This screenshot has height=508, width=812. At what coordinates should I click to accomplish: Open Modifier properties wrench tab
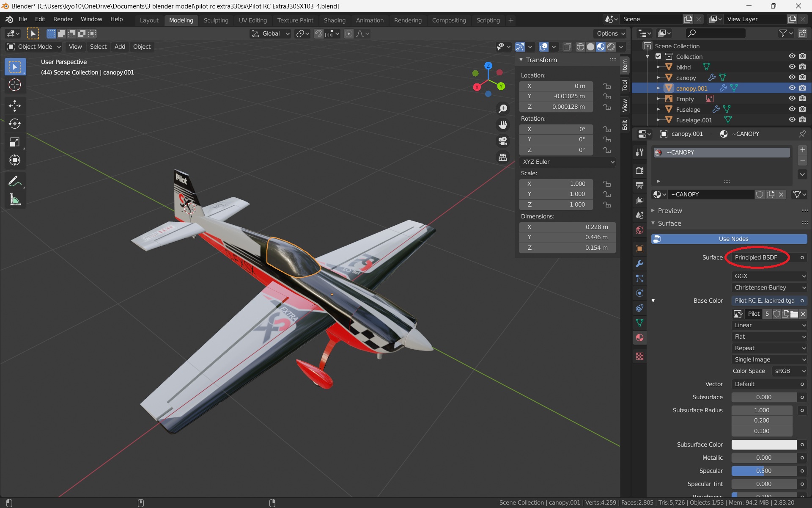point(639,263)
